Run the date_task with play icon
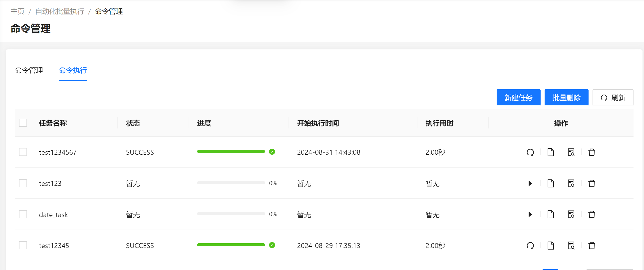The width and height of the screenshot is (644, 270). click(x=530, y=214)
